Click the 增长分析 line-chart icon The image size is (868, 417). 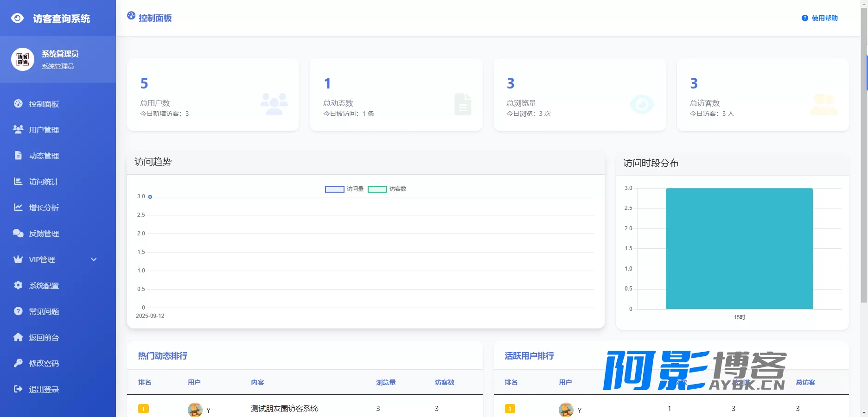pyautogui.click(x=18, y=207)
